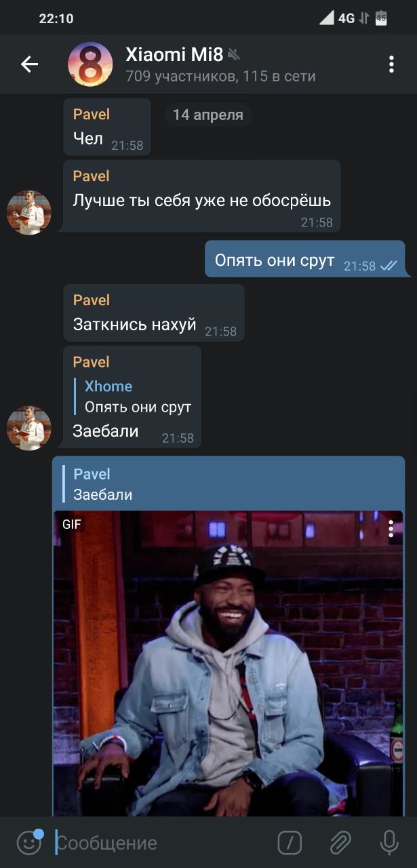This screenshot has height=868, width=417.
Task: Tap the back arrow in the header
Action: pos(29,64)
